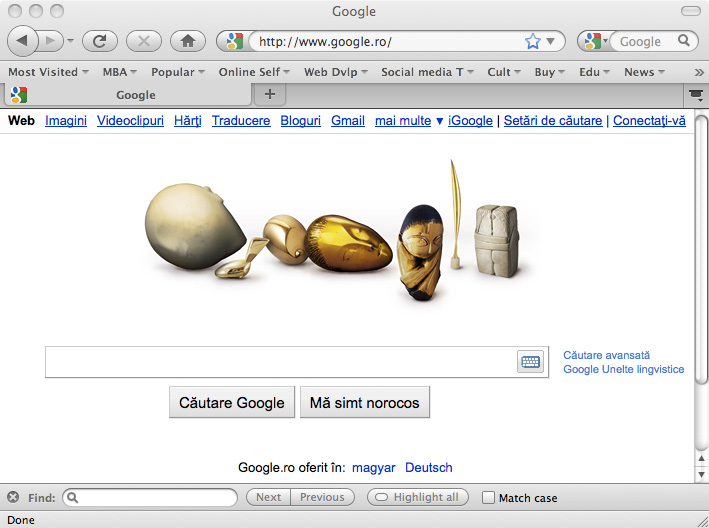Open the Bloguri link
Screen dimensions: 709x528
pyautogui.click(x=301, y=121)
